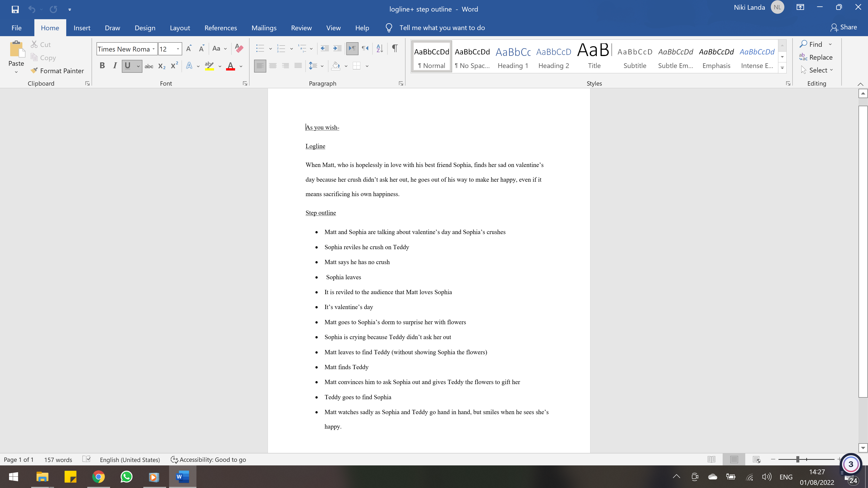Click the vertical scrollbar down arrow
Image resolution: width=868 pixels, height=488 pixels.
coord(863,448)
